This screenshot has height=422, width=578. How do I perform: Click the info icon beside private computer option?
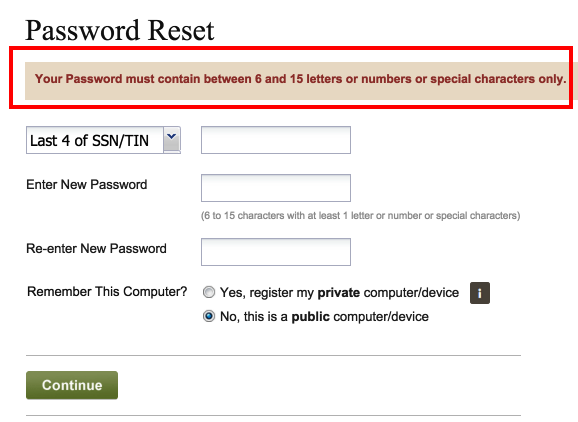tap(480, 293)
